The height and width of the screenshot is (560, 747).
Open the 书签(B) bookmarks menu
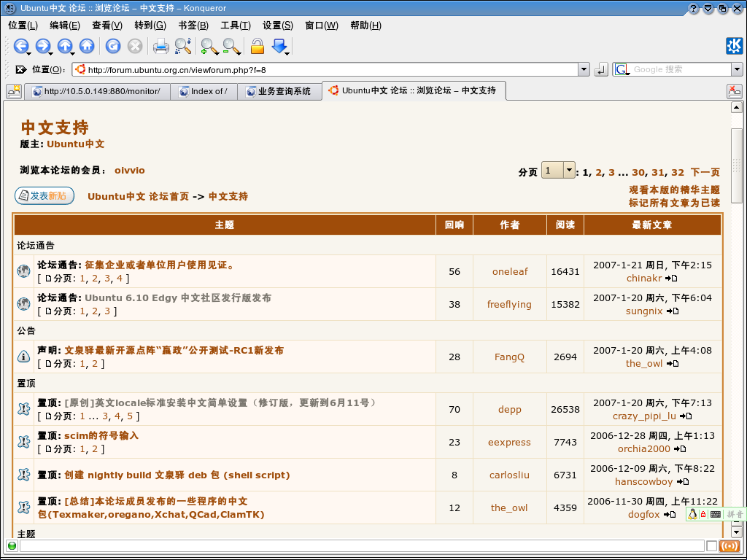(x=193, y=26)
